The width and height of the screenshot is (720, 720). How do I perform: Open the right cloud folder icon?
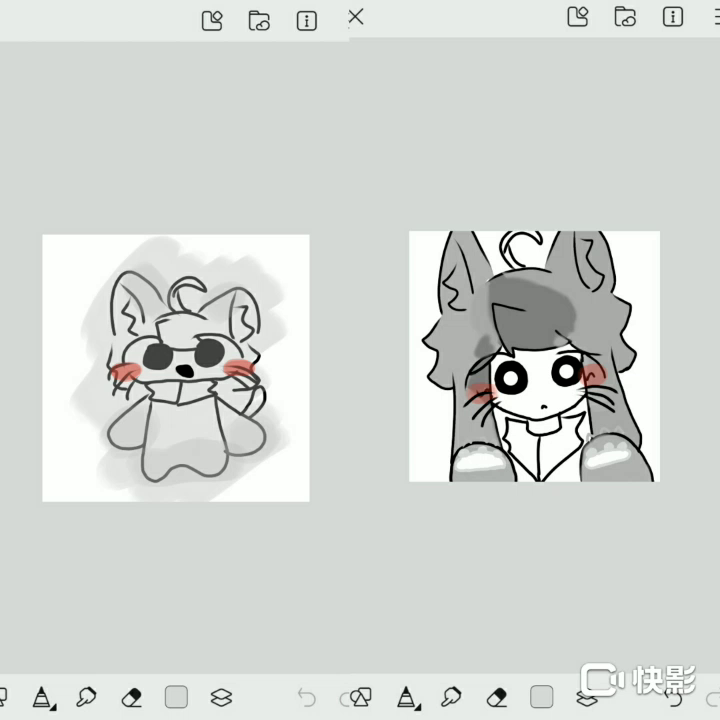625,16
